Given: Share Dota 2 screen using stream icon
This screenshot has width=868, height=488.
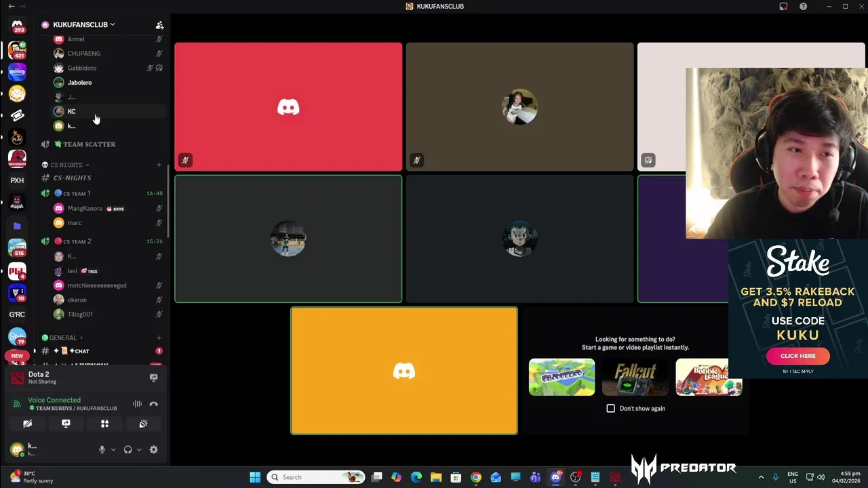Looking at the screenshot, I should click(153, 378).
